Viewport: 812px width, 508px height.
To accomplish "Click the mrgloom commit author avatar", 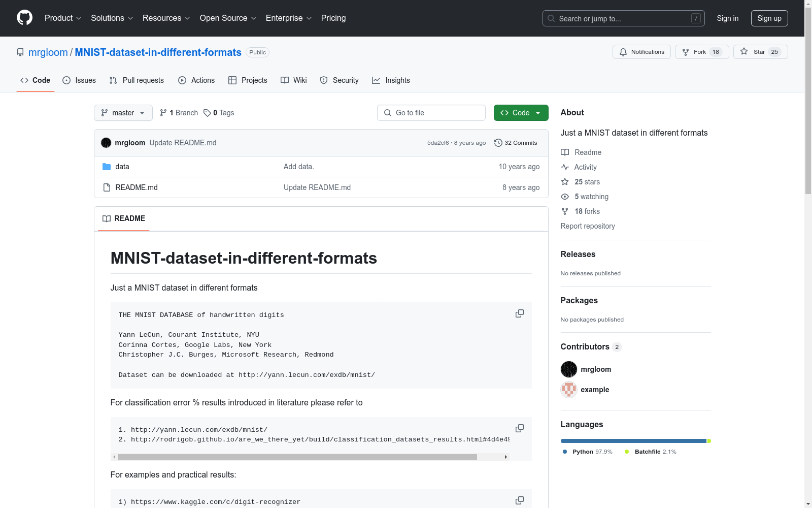I will pyautogui.click(x=106, y=143).
